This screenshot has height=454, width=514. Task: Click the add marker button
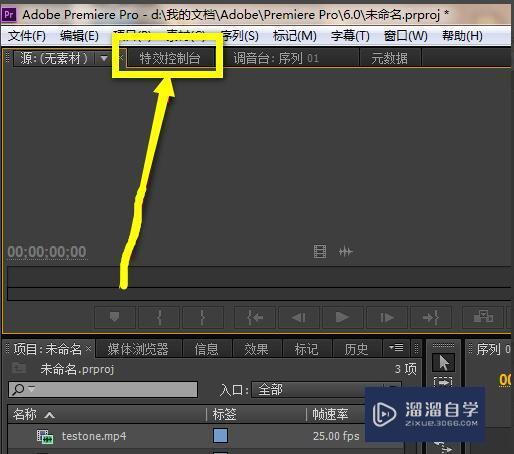click(x=115, y=317)
